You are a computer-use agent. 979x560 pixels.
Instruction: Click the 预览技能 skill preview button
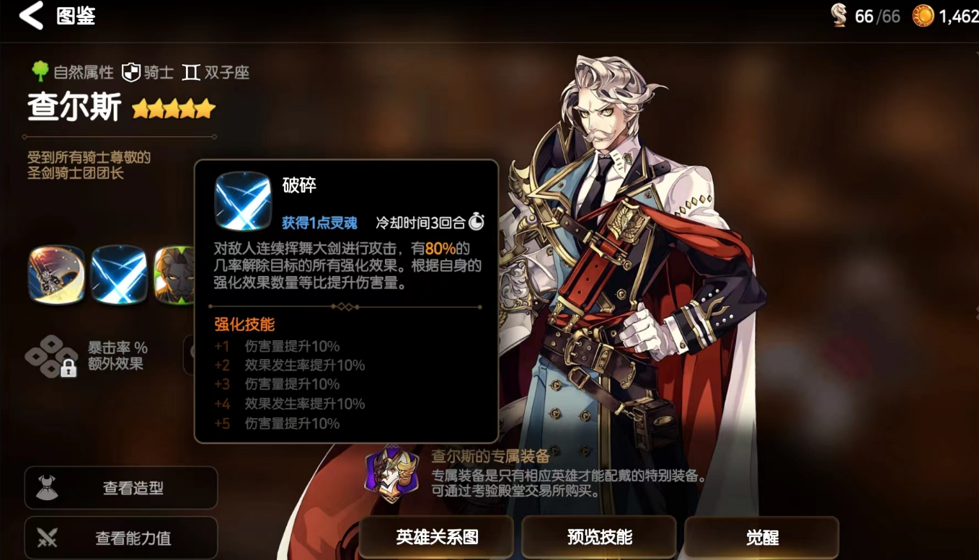599,537
